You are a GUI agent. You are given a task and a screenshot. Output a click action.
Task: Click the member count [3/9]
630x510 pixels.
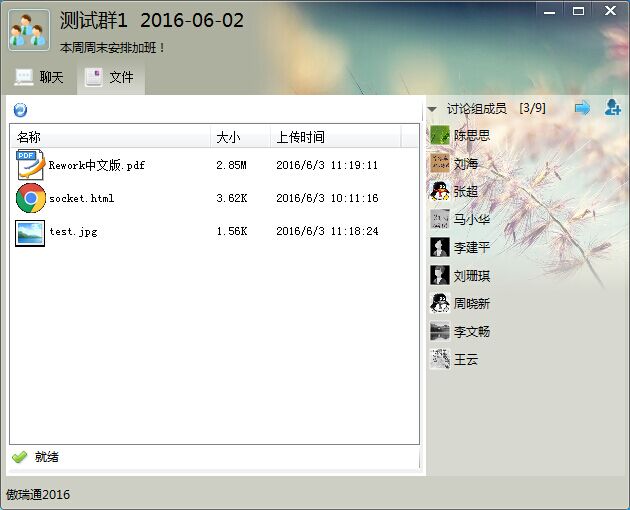pyautogui.click(x=532, y=108)
